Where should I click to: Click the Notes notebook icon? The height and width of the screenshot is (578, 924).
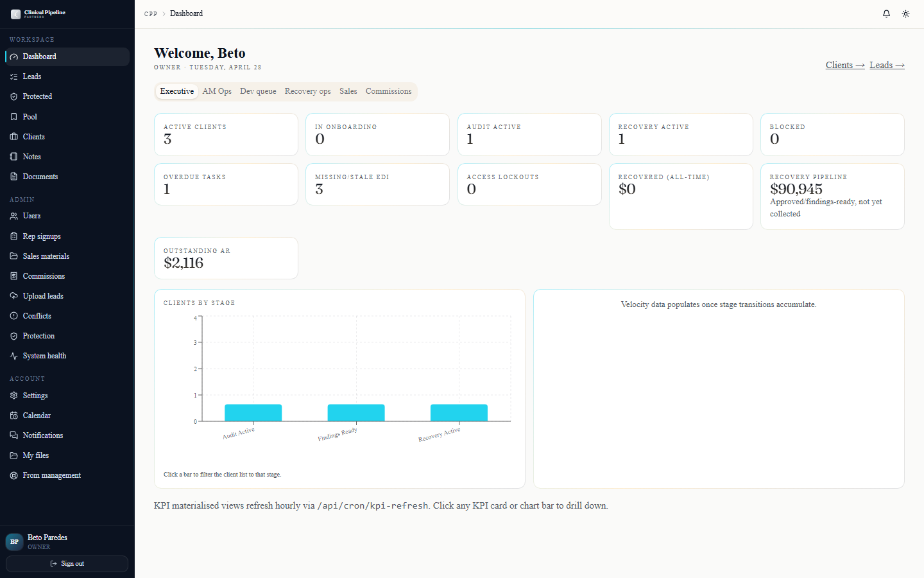14,157
